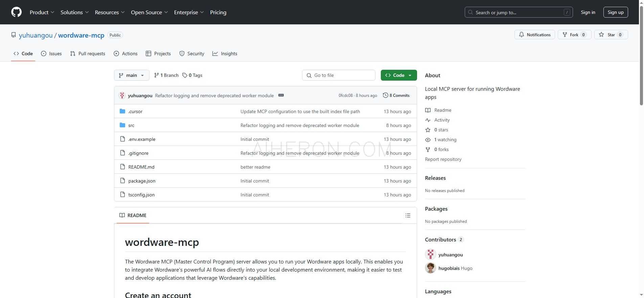Click hugobiais contributor name
644x298 pixels.
(x=449, y=268)
